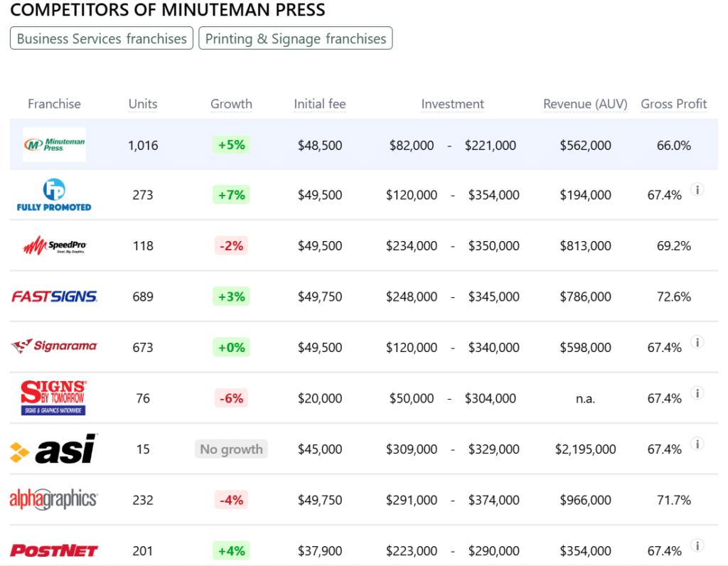Select the $354,000 revenue cell
Image resolution: width=728 pixels, height=566 pixels.
[x=586, y=550]
